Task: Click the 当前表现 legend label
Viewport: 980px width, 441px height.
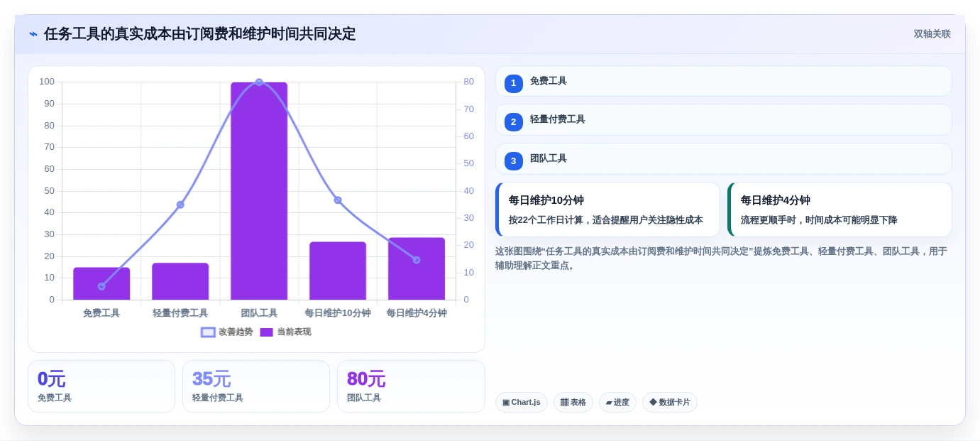Action: click(x=294, y=332)
